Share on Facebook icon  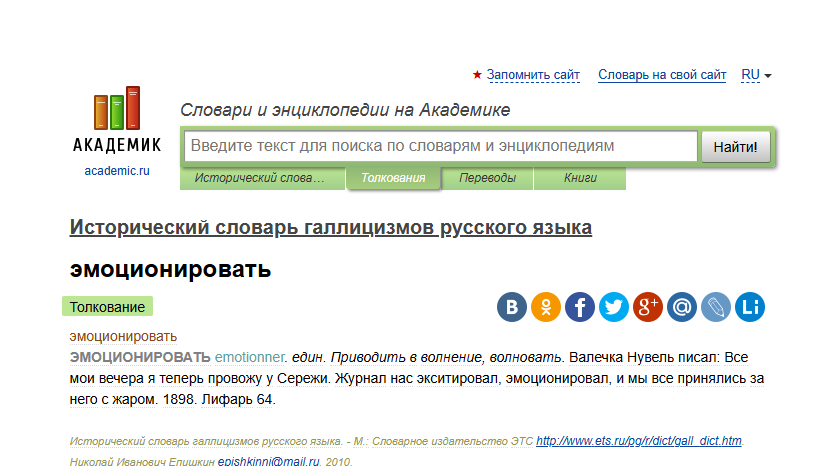point(580,307)
